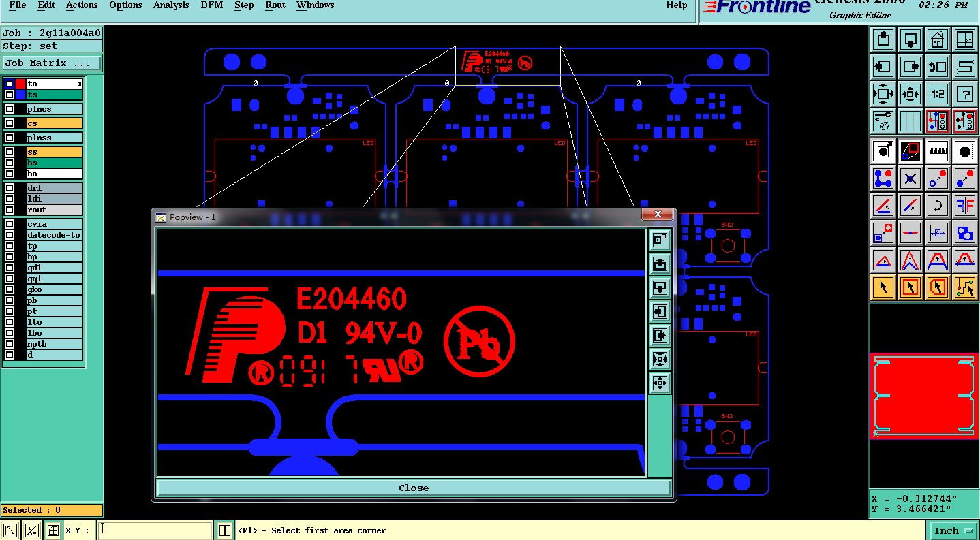This screenshot has width=980, height=540.
Task: Select the arrow-with-net select tool
Action: point(964,287)
